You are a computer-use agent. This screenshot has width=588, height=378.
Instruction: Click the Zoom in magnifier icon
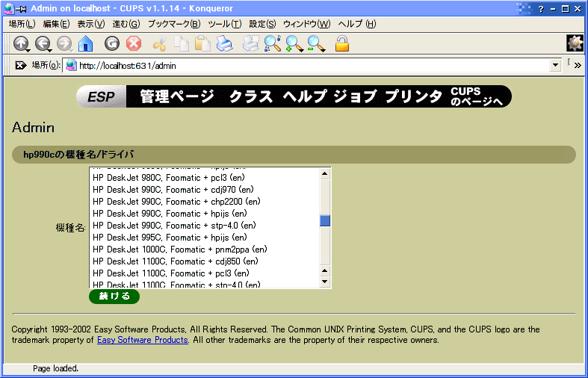point(294,44)
